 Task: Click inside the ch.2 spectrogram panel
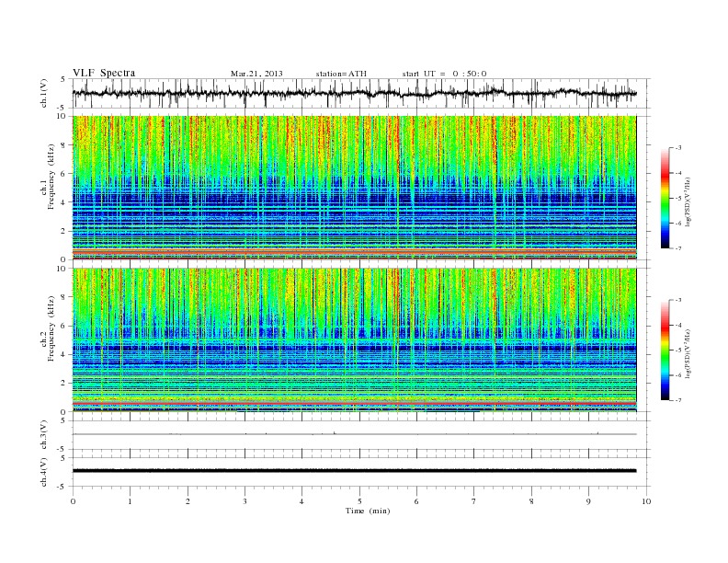354,339
